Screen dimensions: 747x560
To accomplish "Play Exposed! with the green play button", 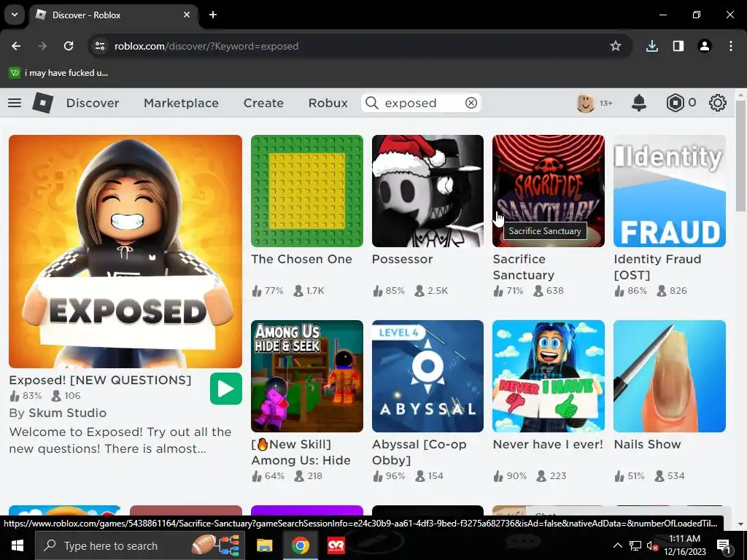I will click(226, 389).
